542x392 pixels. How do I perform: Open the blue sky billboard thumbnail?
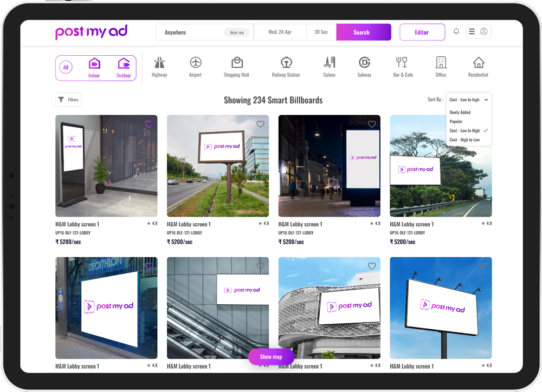pyautogui.click(x=441, y=308)
